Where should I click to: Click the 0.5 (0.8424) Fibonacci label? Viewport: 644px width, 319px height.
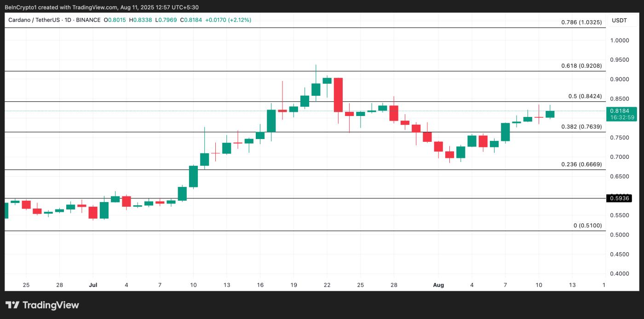[585, 96]
